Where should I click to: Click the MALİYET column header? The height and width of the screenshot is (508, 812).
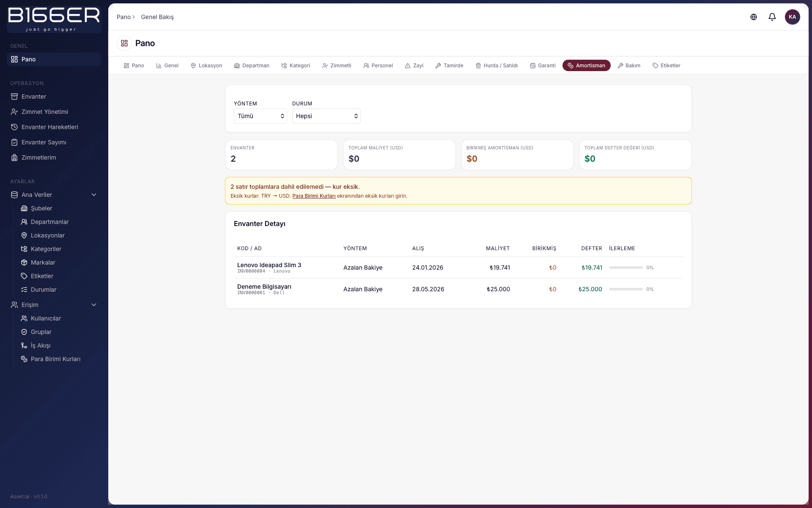click(x=498, y=248)
